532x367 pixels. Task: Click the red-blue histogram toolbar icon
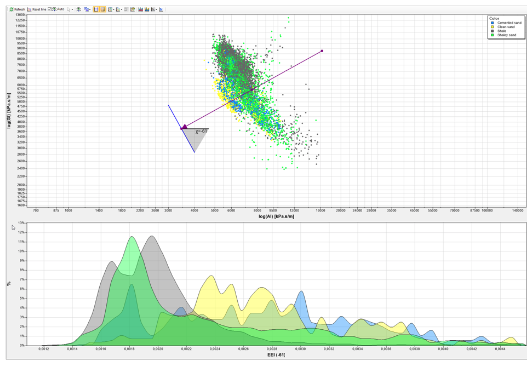point(140,9)
